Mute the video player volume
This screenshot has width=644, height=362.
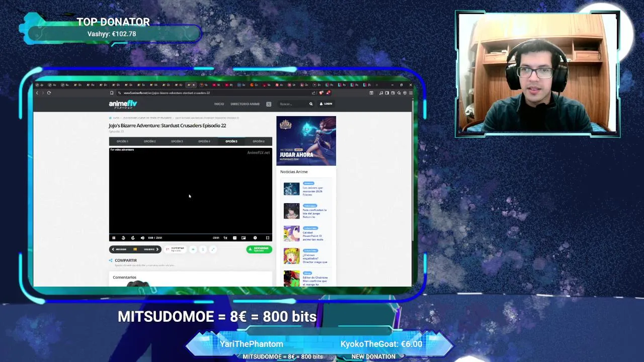[142, 238]
